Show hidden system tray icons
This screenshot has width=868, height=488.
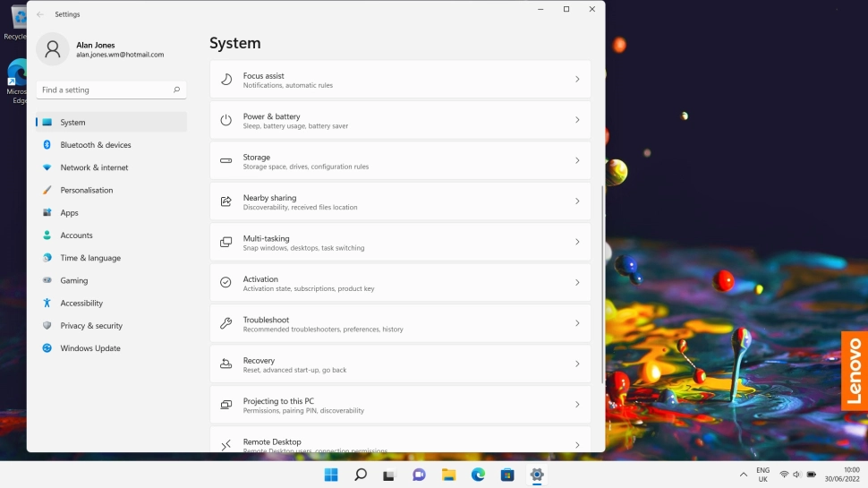(743, 475)
